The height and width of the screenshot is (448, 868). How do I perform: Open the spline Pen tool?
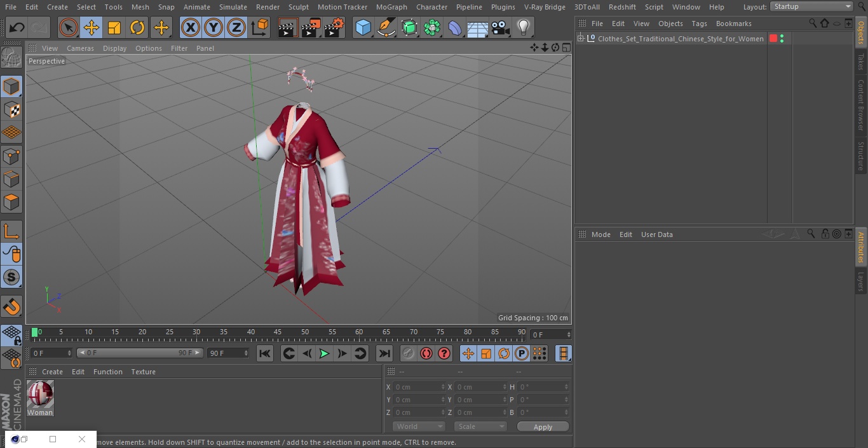[386, 27]
